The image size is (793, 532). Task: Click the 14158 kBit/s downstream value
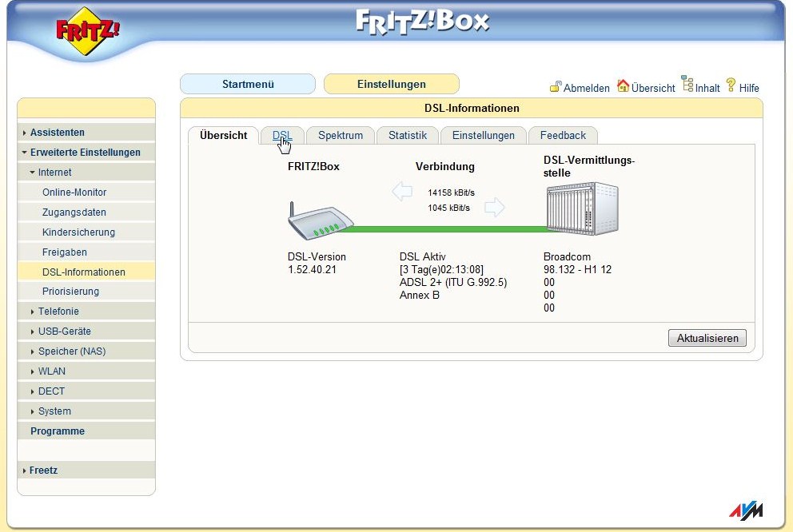coord(451,193)
